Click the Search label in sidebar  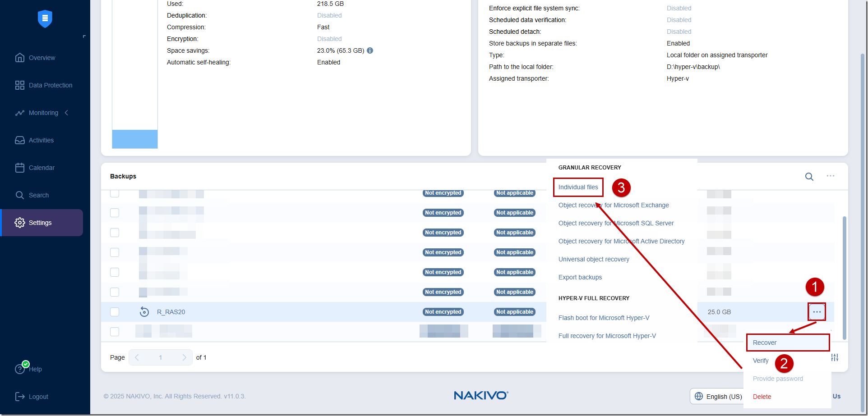pyautogui.click(x=39, y=195)
